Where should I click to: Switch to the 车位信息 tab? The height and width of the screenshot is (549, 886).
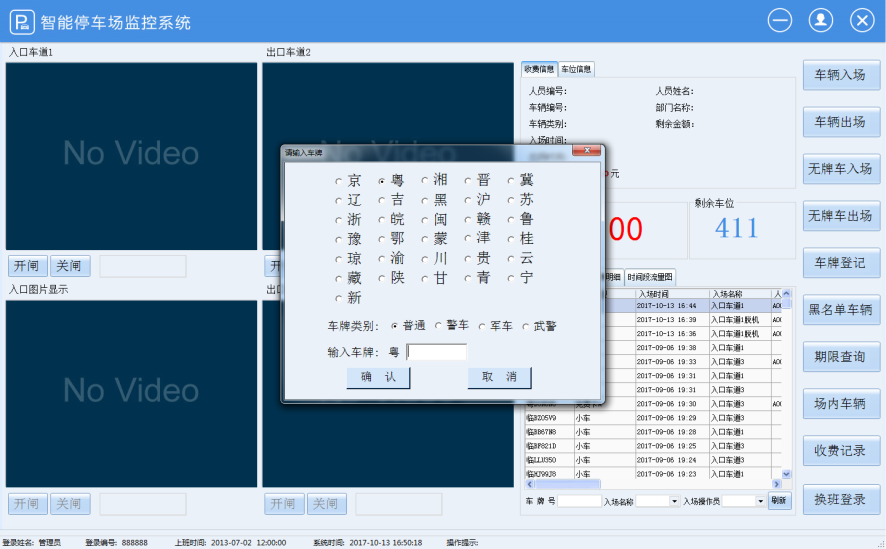[576, 69]
